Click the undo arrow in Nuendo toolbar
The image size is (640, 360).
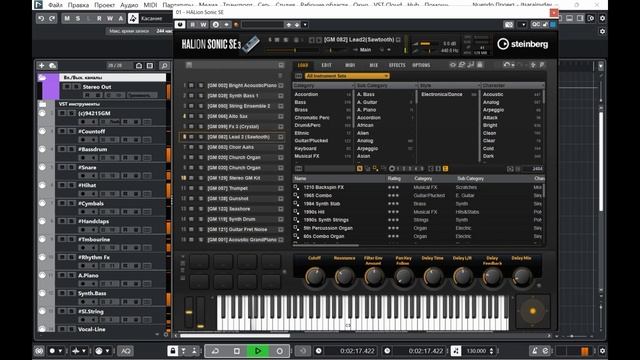pos(41,18)
